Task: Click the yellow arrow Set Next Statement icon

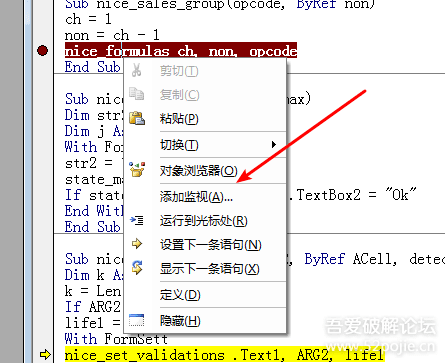Action: click(137, 244)
